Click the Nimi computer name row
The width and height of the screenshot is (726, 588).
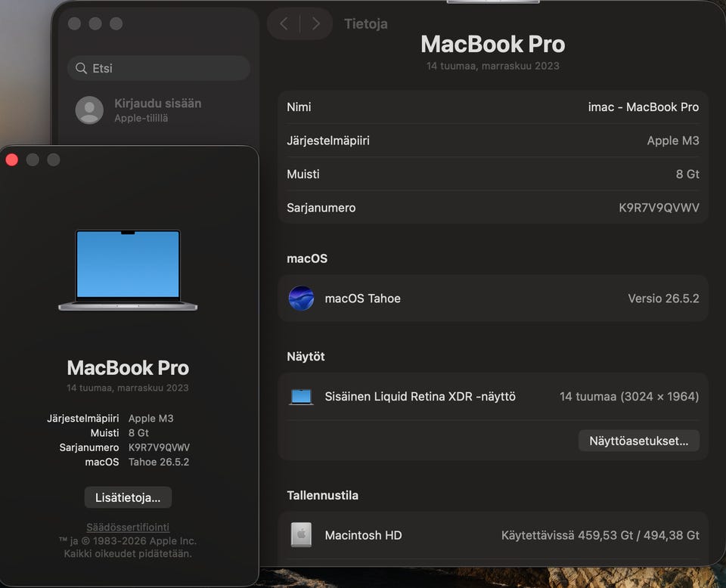pos(492,107)
